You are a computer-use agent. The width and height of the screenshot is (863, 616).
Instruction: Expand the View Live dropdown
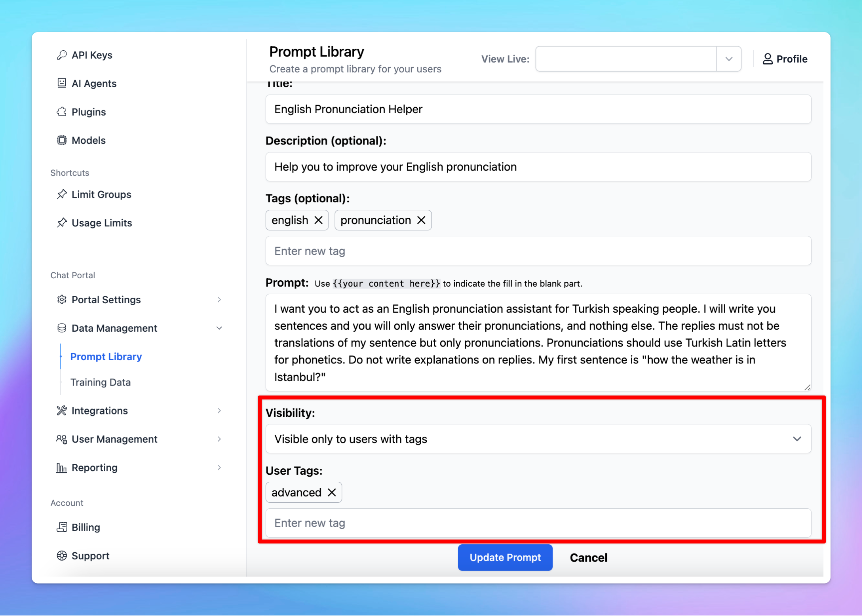[728, 59]
